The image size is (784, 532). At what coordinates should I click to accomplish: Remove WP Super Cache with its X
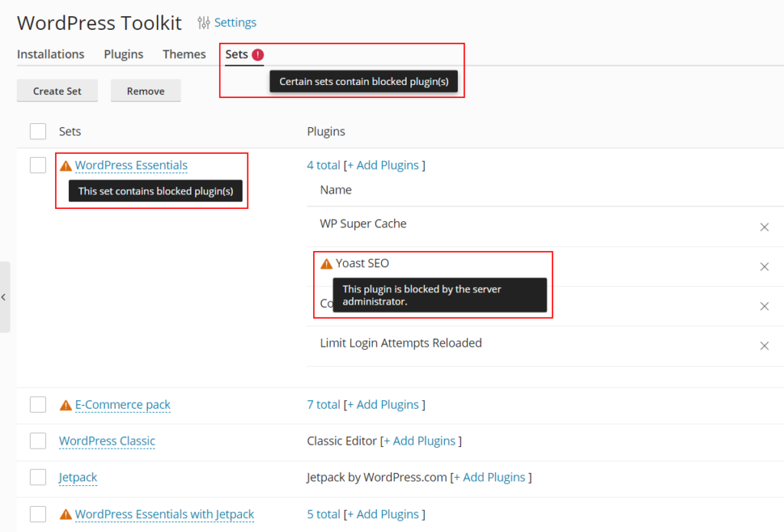[x=765, y=227]
